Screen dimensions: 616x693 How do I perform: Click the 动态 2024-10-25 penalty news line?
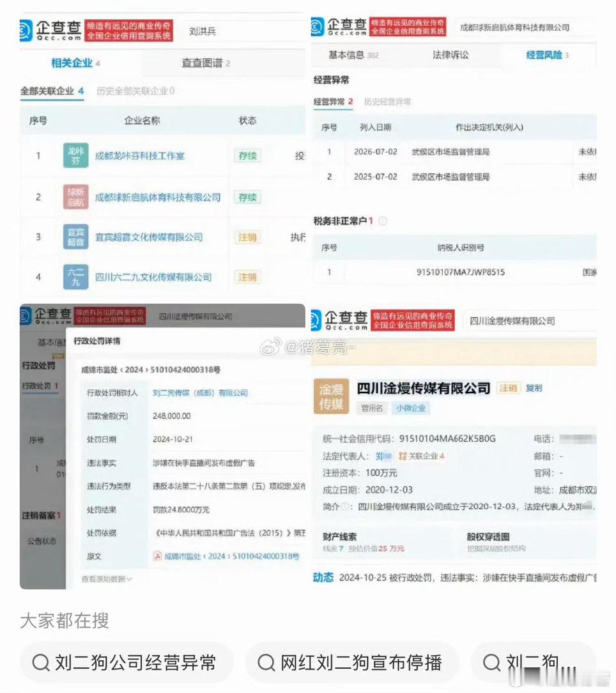pyautogui.click(x=455, y=578)
